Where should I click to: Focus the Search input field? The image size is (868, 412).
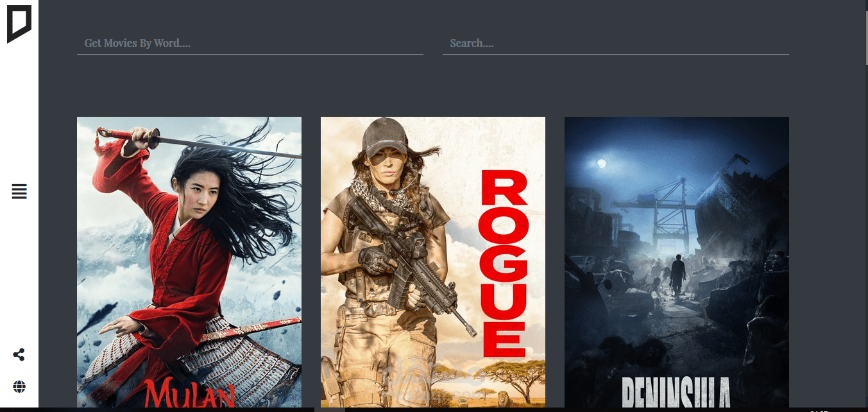click(616, 43)
